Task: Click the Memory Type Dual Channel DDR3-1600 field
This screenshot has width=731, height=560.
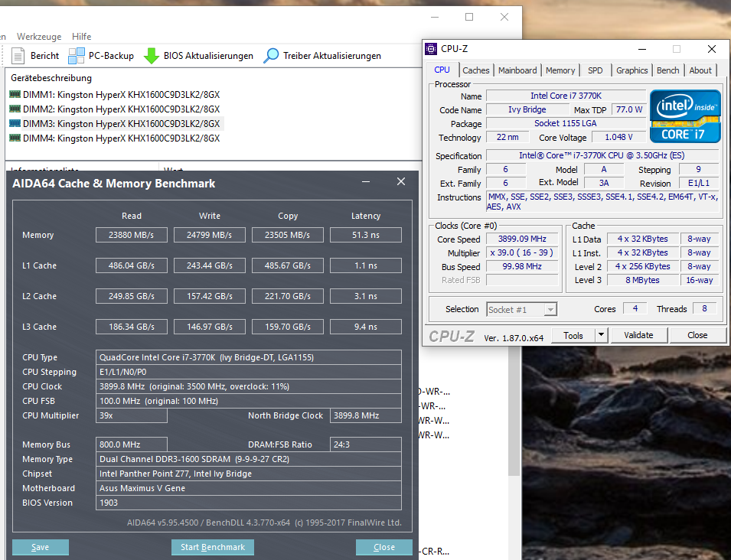Action: click(x=249, y=459)
